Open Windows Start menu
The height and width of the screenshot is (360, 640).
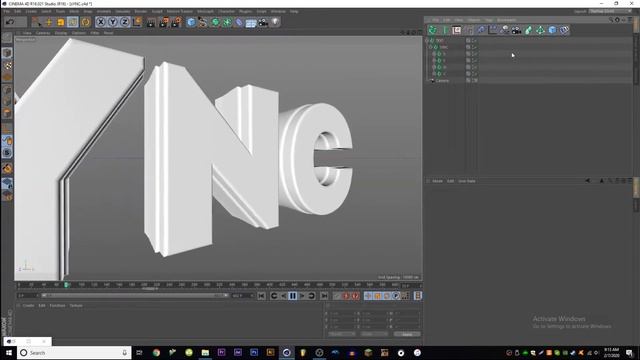pos(8,353)
